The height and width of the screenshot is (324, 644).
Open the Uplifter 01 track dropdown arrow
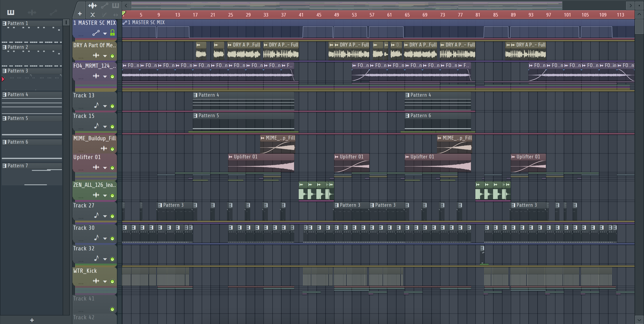(105, 168)
